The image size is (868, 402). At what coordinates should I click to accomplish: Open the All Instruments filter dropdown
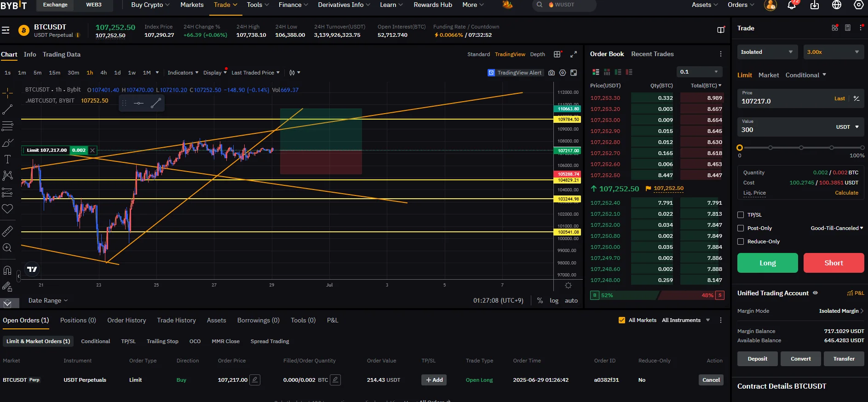pyautogui.click(x=686, y=320)
